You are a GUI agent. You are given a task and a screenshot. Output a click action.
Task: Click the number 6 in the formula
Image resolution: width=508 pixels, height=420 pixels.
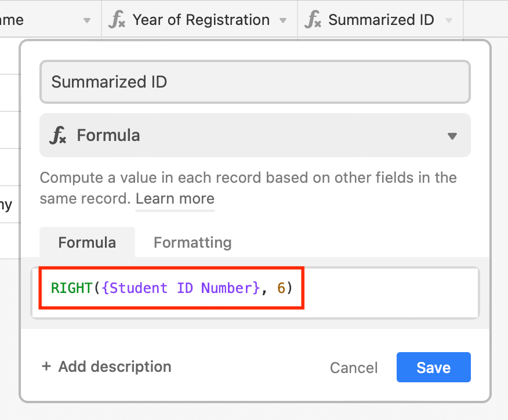point(281,288)
